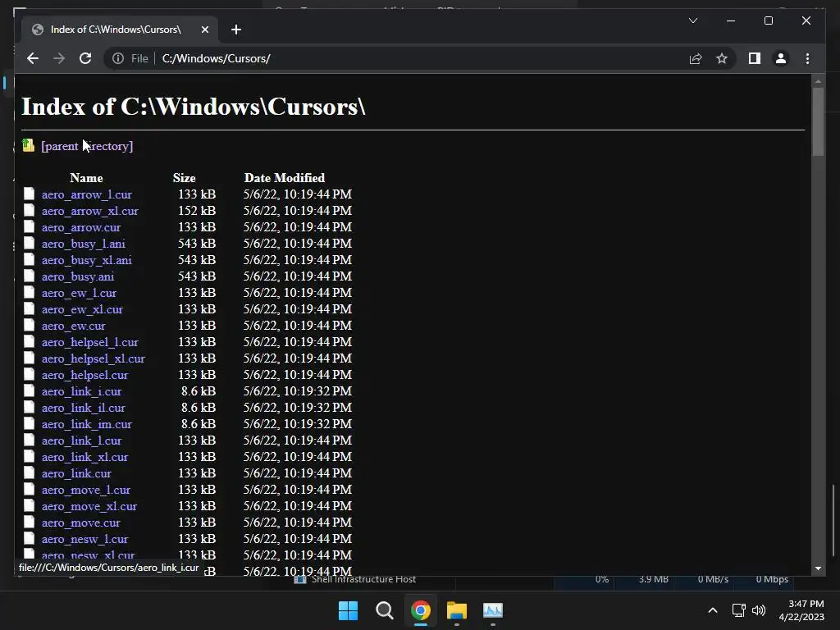Open aero_link_l.cur file link

tap(81, 441)
